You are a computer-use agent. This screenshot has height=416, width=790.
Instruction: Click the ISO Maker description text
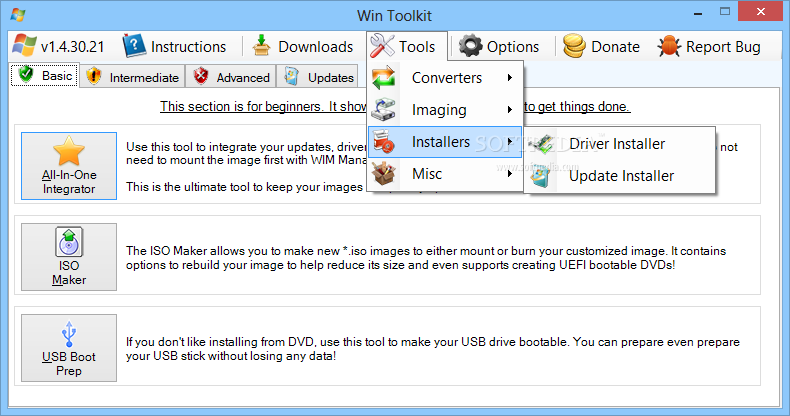(426, 258)
